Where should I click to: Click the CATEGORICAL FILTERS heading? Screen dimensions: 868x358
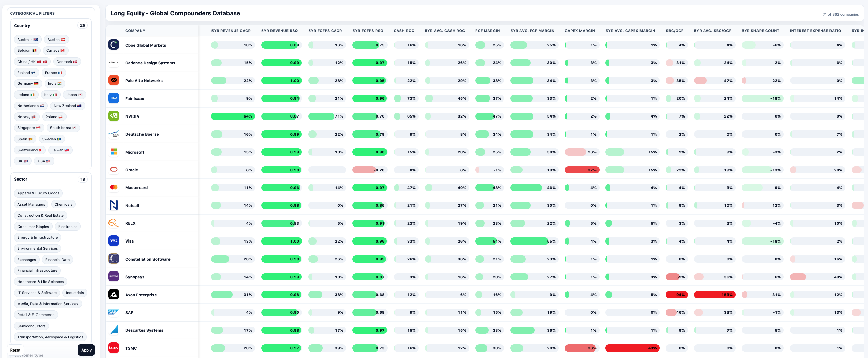click(x=32, y=13)
